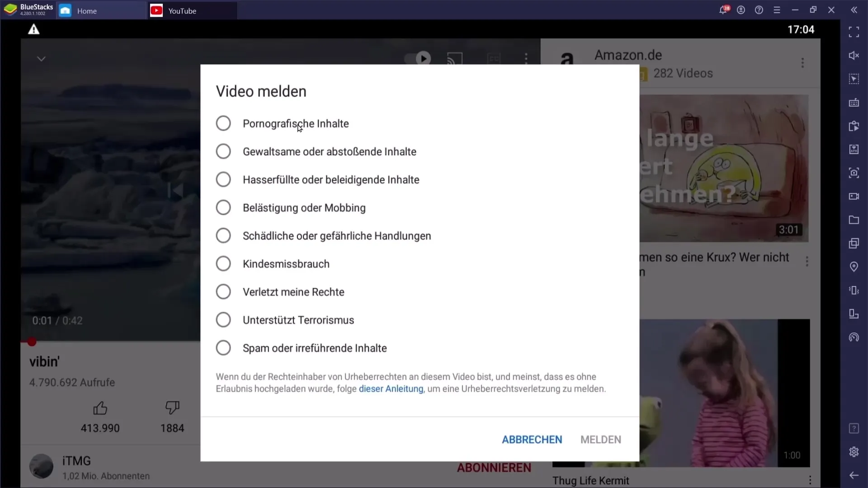Select Belästigung oder Mobbing radio button
868x488 pixels.
(223, 208)
